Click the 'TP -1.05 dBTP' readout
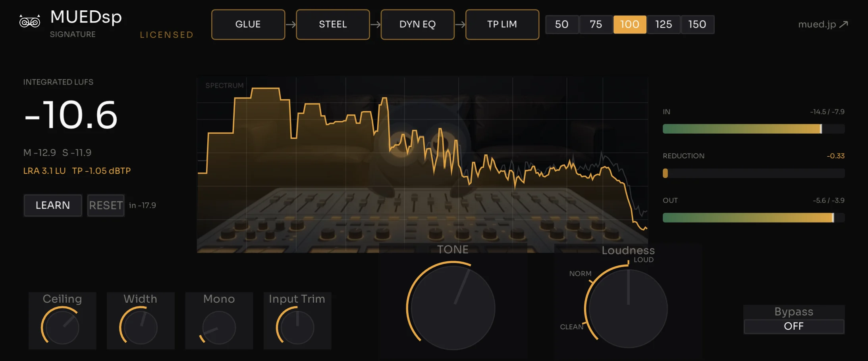This screenshot has width=868, height=361. tap(102, 171)
